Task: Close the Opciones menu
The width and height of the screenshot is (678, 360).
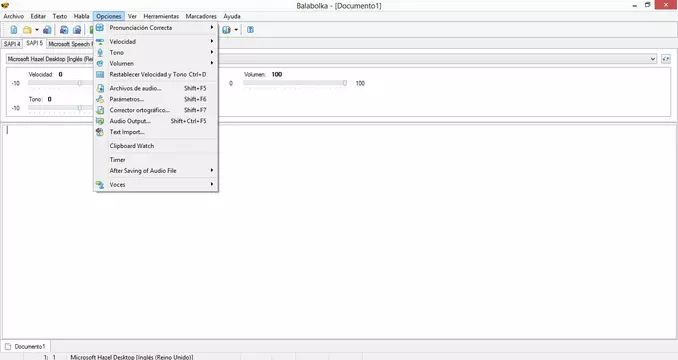Action: tap(109, 16)
